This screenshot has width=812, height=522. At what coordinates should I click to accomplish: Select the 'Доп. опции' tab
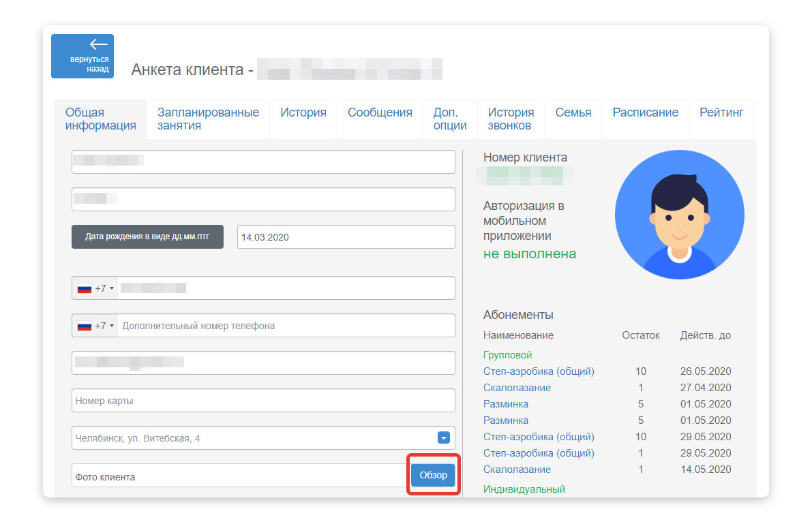(450, 119)
